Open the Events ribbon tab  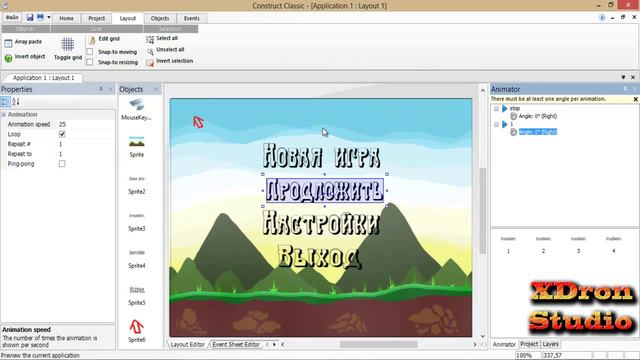point(191,18)
